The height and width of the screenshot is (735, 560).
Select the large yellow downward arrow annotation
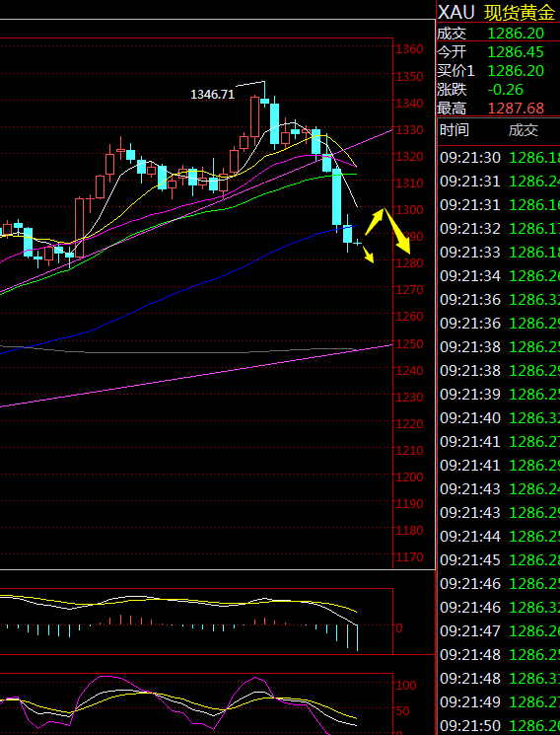click(x=397, y=232)
